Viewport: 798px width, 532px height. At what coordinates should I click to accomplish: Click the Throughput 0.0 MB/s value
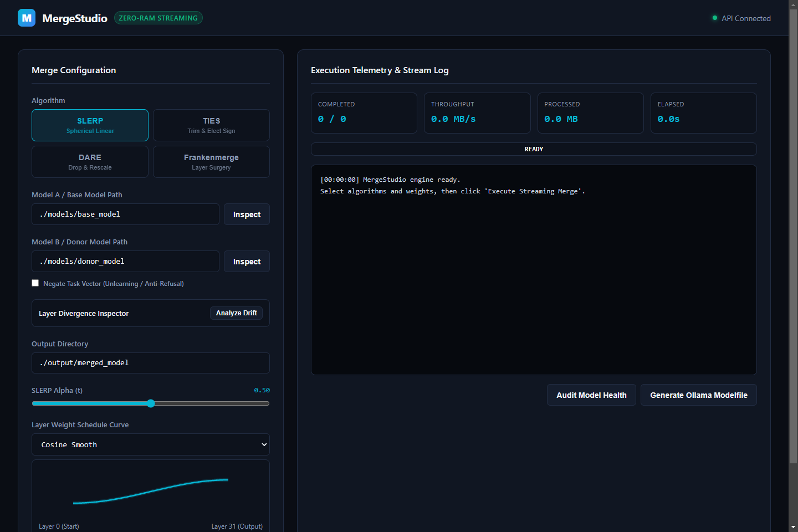point(453,119)
